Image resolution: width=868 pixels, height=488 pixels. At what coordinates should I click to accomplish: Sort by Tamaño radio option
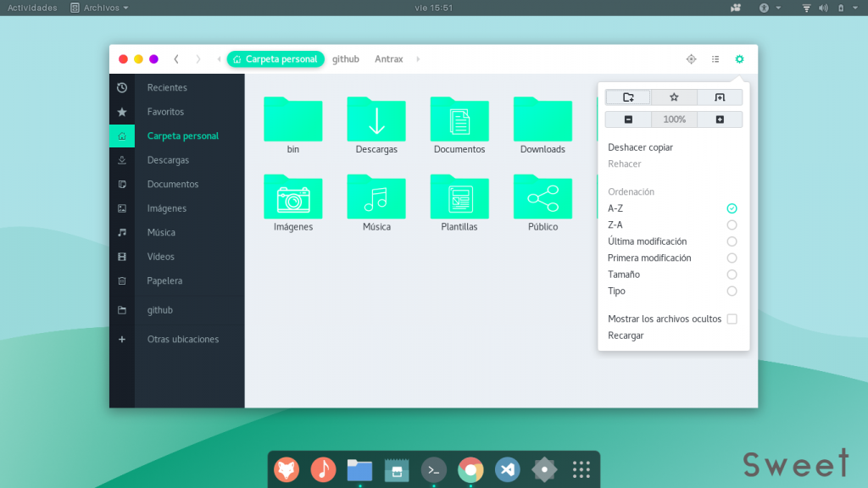(x=732, y=274)
